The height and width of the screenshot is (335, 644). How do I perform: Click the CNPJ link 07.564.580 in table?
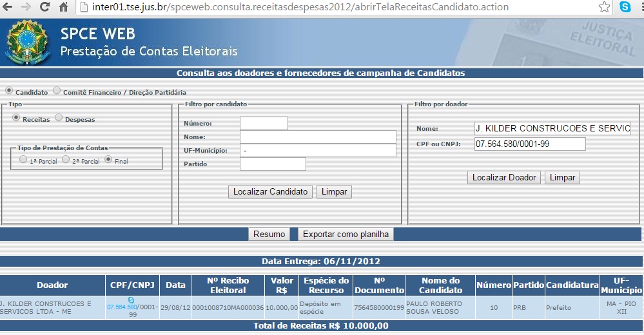pyautogui.click(x=122, y=307)
